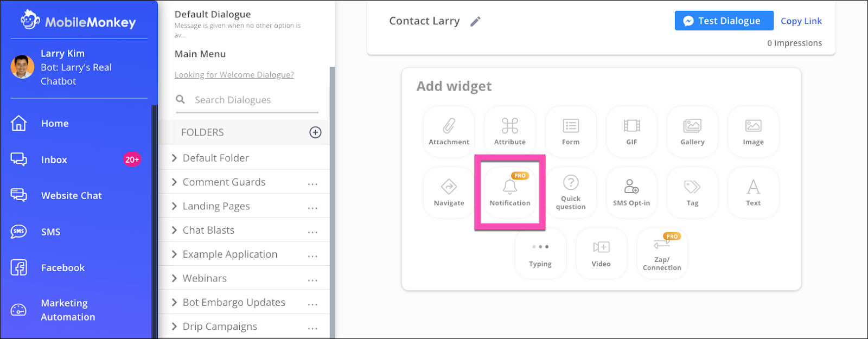Add a Form widget
The width and height of the screenshot is (868, 339).
click(x=570, y=131)
